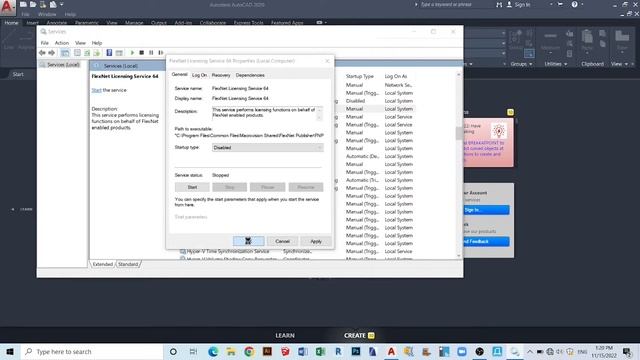
Task: Click the Start button in service properties
Action: click(x=192, y=187)
